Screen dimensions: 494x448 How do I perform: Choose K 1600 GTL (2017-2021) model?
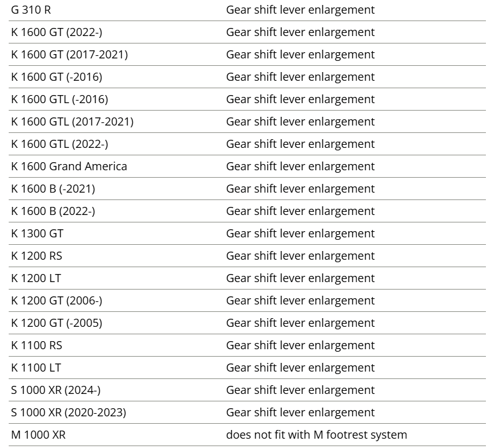(x=72, y=122)
